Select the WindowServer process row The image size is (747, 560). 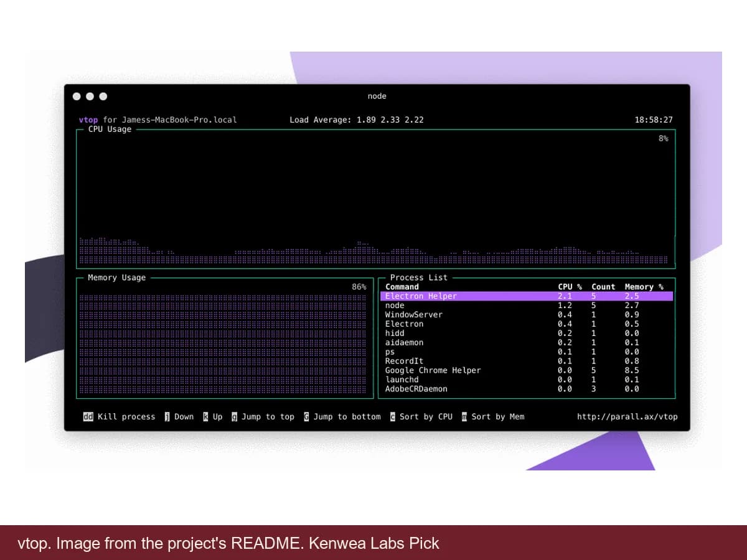click(527, 315)
